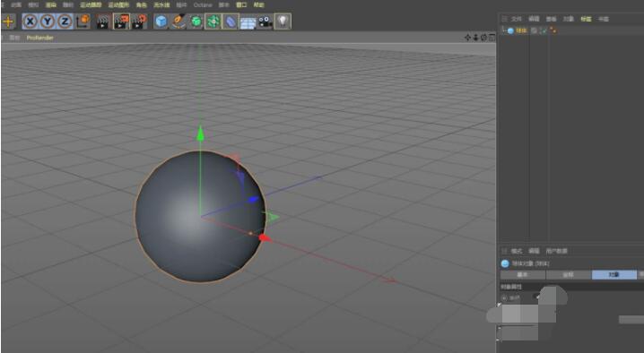Select the sphere object in object manager
Screen dimensions: 644x353
(x=521, y=30)
